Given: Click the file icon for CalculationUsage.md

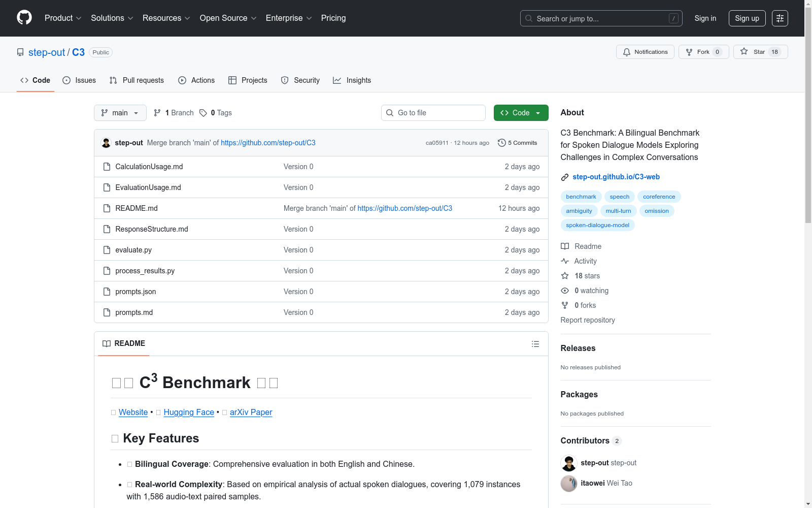Looking at the screenshot, I should 107,167.
